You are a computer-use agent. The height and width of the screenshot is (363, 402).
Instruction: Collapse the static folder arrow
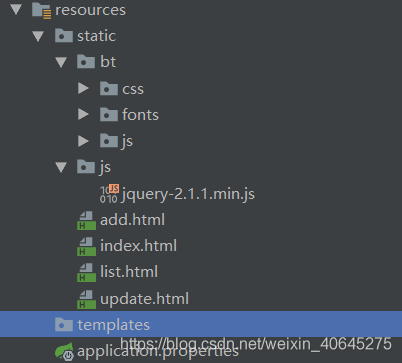coord(38,36)
